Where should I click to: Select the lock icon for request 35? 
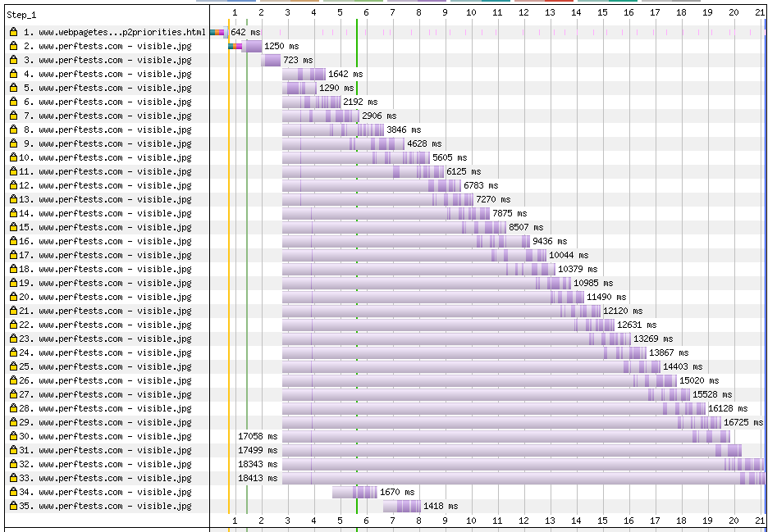click(x=13, y=506)
